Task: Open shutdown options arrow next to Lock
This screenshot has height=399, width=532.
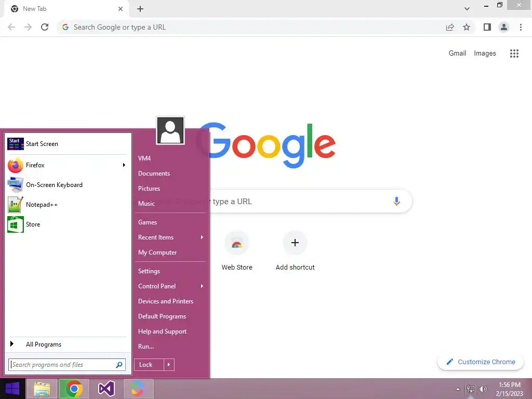Action: (169, 365)
